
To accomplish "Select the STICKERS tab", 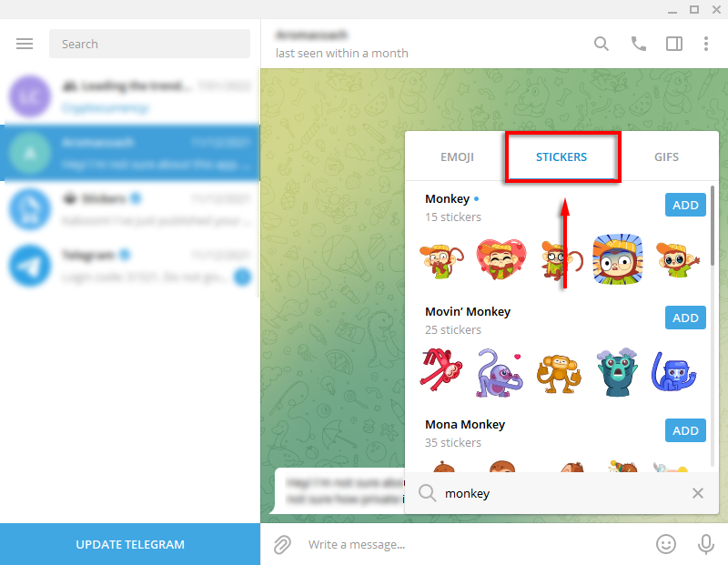I will tap(561, 156).
